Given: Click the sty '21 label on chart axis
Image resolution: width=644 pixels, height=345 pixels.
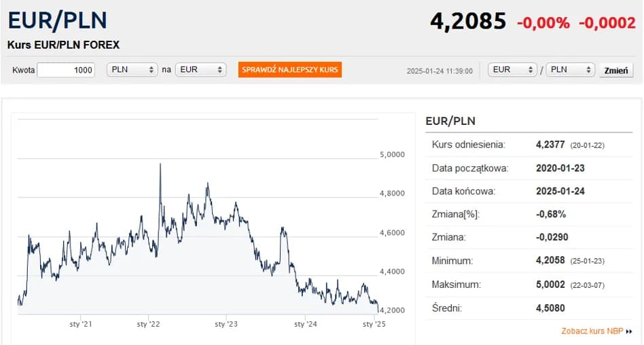Looking at the screenshot, I should (x=81, y=325).
